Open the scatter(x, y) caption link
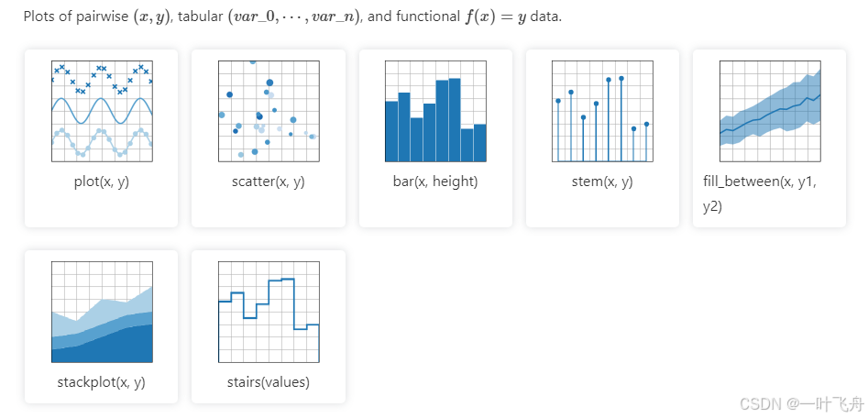The width and height of the screenshot is (868, 418). pyautogui.click(x=269, y=181)
